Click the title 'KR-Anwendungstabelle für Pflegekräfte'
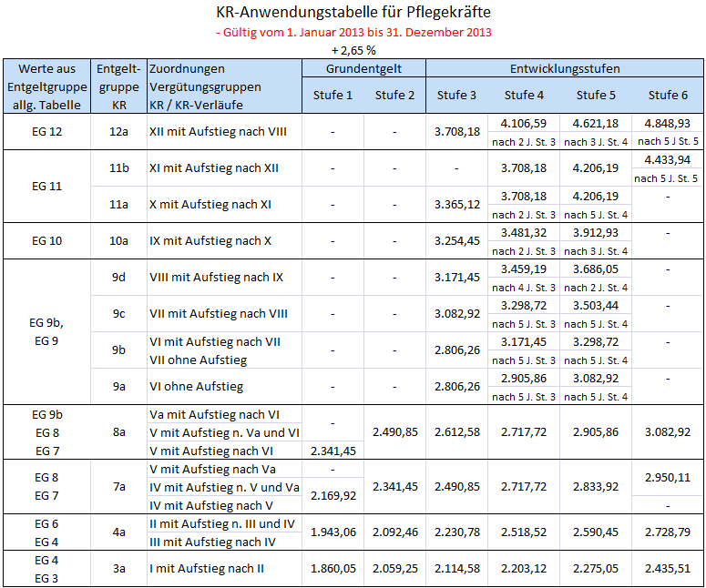The width and height of the screenshot is (706, 588). [353, 12]
